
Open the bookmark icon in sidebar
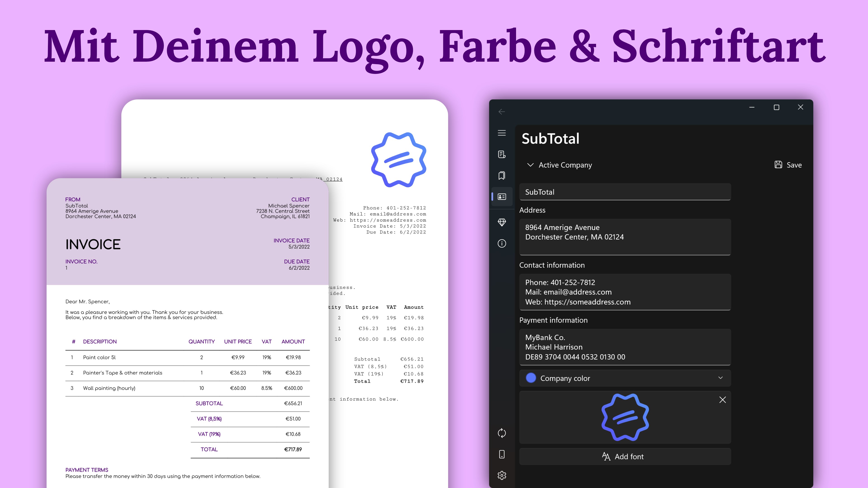[502, 176]
